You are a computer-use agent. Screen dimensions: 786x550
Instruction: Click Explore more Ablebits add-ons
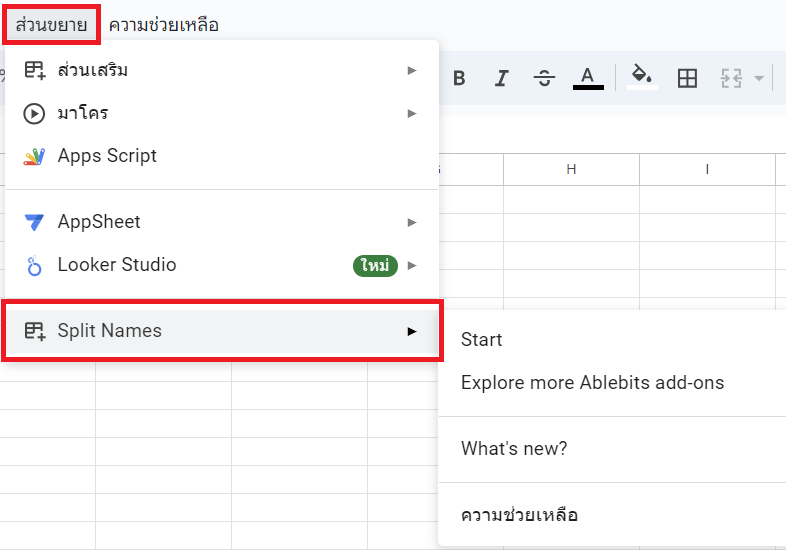pyautogui.click(x=592, y=383)
